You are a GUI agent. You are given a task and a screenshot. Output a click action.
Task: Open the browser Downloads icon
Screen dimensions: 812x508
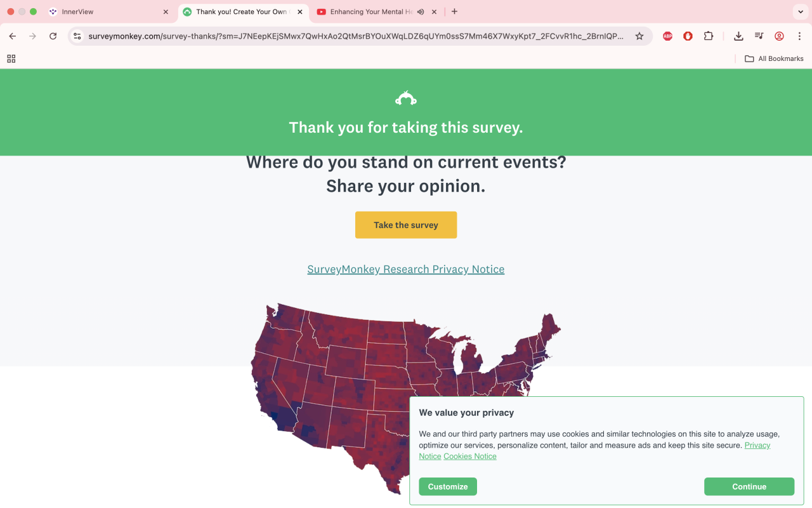coord(738,36)
